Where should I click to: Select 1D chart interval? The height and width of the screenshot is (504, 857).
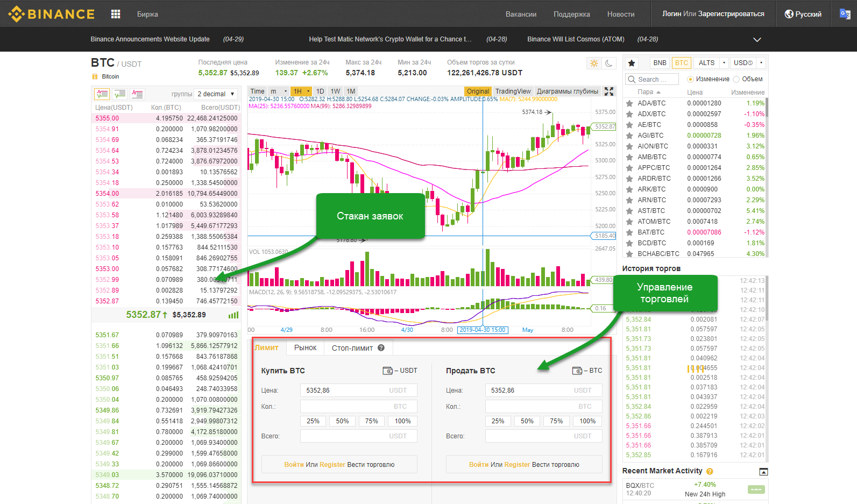coord(320,91)
